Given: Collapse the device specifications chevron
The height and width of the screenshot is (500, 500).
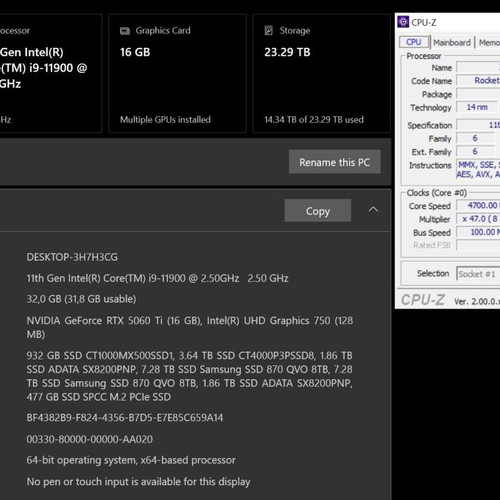Looking at the screenshot, I should (x=373, y=210).
